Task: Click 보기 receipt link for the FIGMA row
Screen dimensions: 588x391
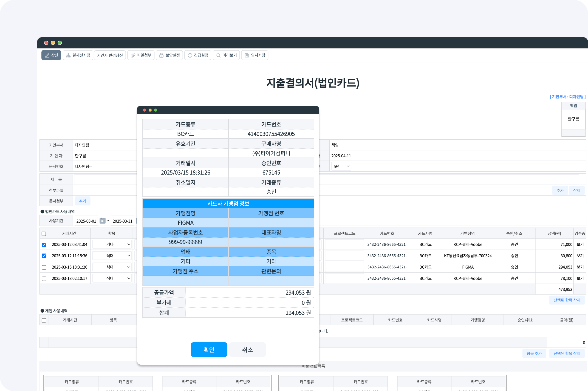Action: pos(580,267)
